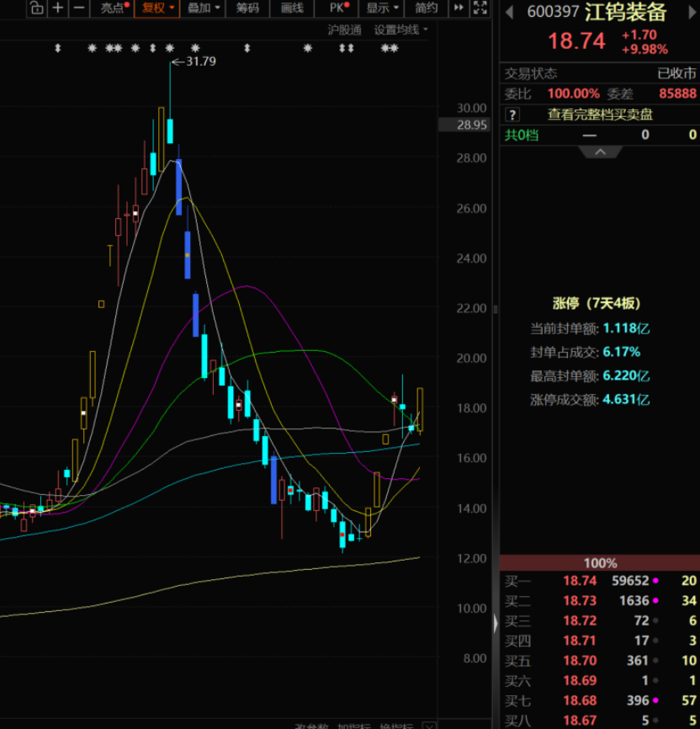Zoom out chart with minus icon

pos(79,8)
